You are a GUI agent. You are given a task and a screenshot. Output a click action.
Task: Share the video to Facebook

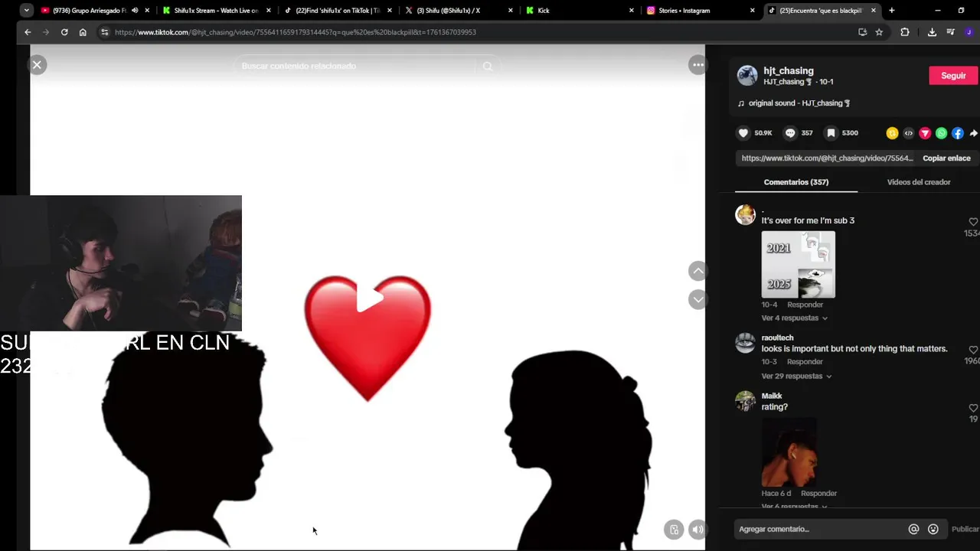pyautogui.click(x=958, y=133)
